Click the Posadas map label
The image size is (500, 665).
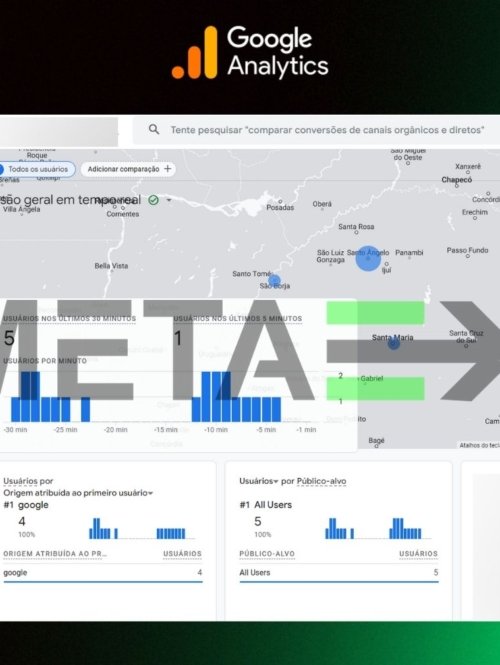[280, 207]
